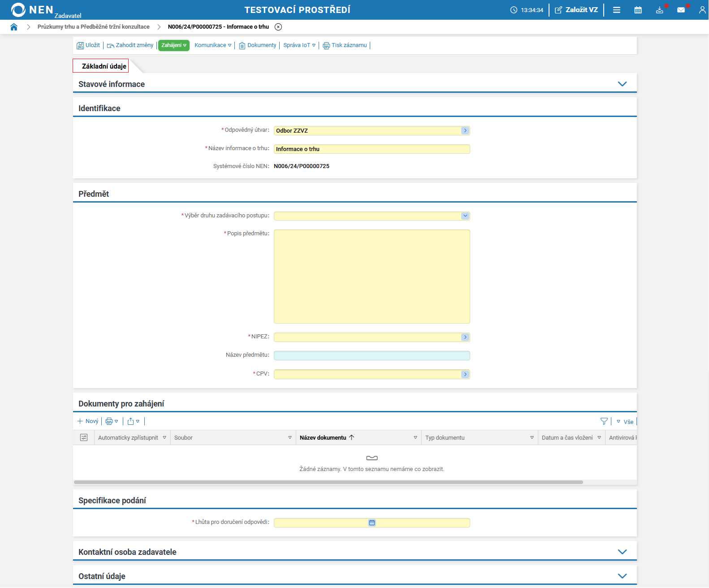709x588 pixels.
Task: Open the hamburger menu icon
Action: click(x=617, y=10)
